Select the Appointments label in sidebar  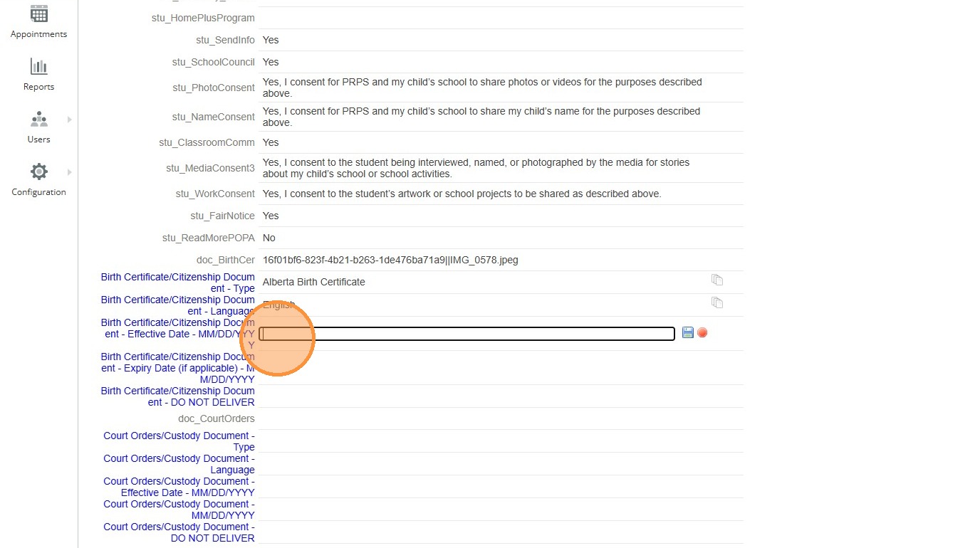[x=39, y=34]
